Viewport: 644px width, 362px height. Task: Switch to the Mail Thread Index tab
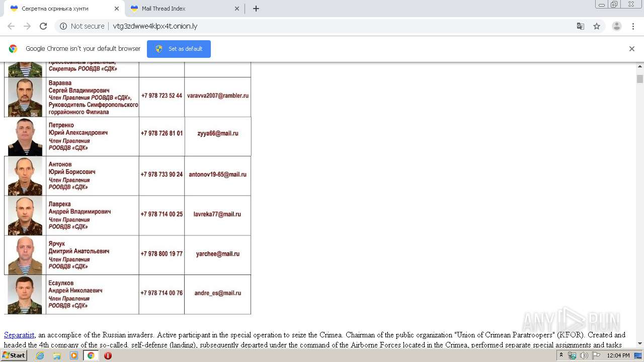coord(185,9)
